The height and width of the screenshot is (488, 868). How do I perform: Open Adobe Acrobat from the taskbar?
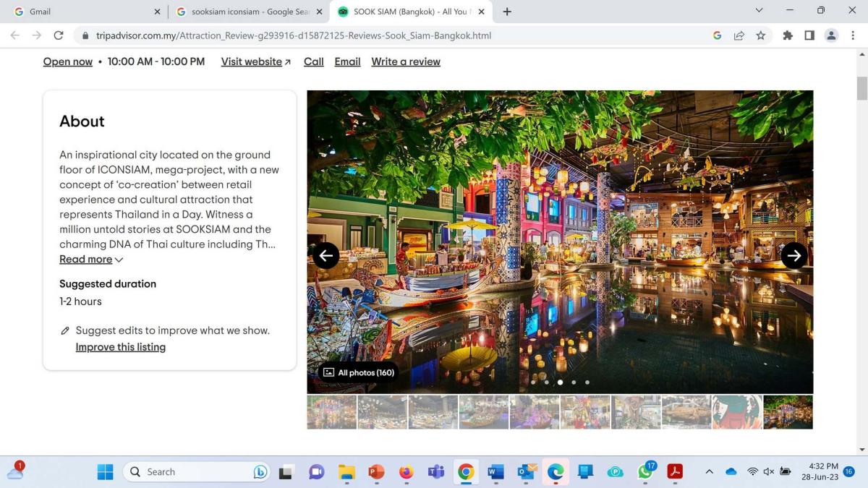pyautogui.click(x=675, y=472)
